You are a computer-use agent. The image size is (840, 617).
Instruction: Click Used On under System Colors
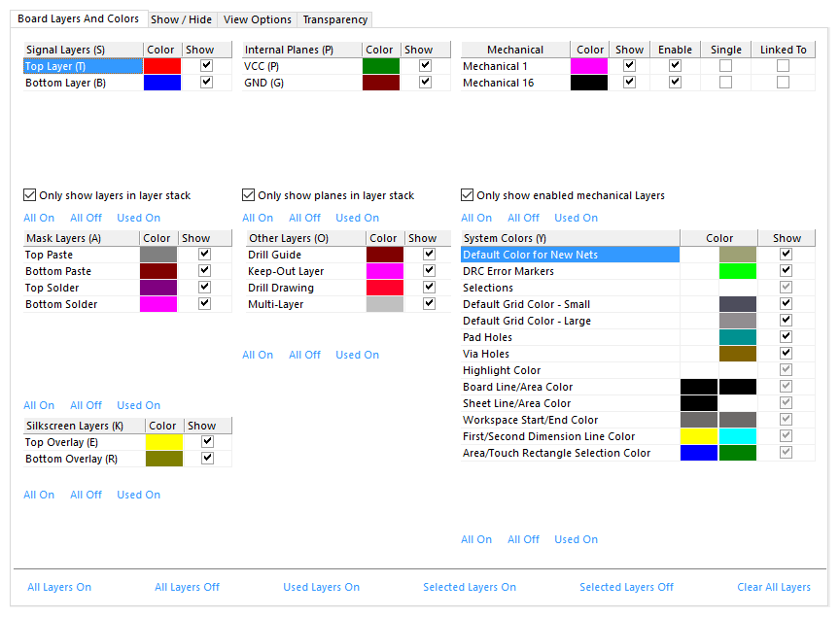coord(576,539)
